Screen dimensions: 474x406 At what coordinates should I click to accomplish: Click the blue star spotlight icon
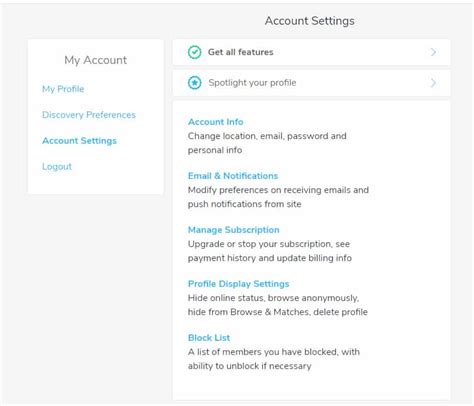(x=194, y=83)
